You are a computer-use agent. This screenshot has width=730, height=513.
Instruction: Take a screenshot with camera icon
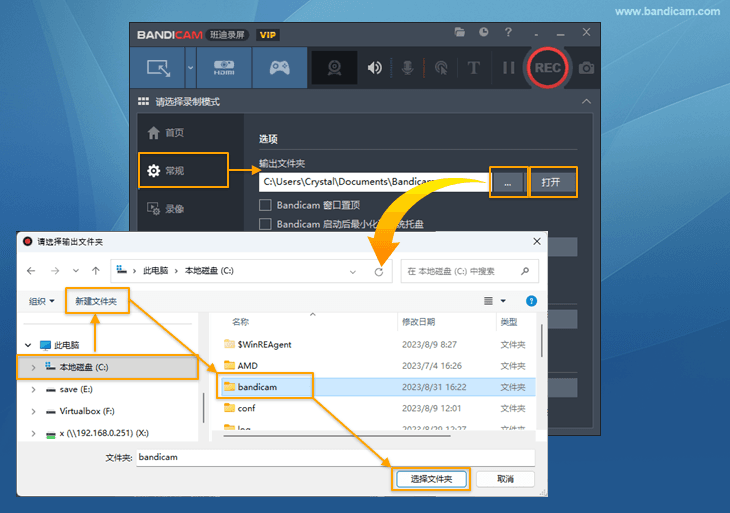point(586,68)
